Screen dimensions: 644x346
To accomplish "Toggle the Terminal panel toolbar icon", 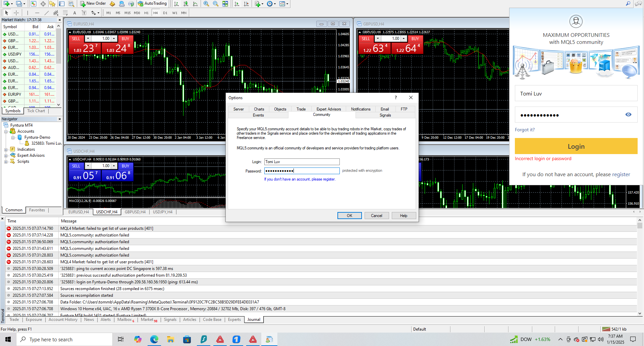I will [x=62, y=4].
